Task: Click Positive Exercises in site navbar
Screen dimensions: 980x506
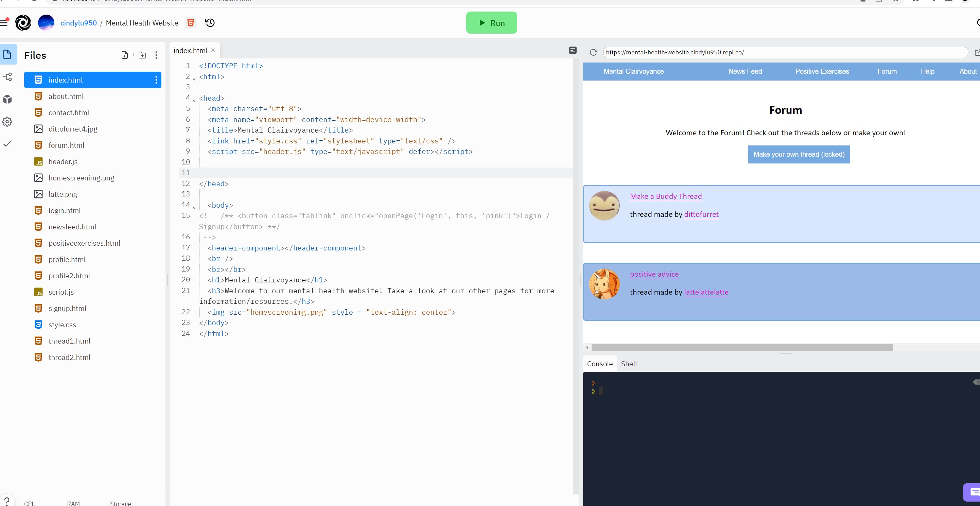Action: [822, 71]
